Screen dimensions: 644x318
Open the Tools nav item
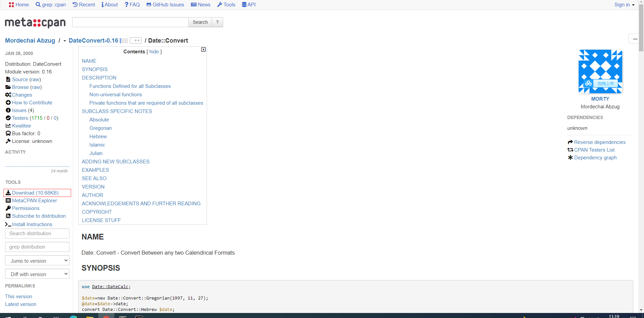point(226,5)
